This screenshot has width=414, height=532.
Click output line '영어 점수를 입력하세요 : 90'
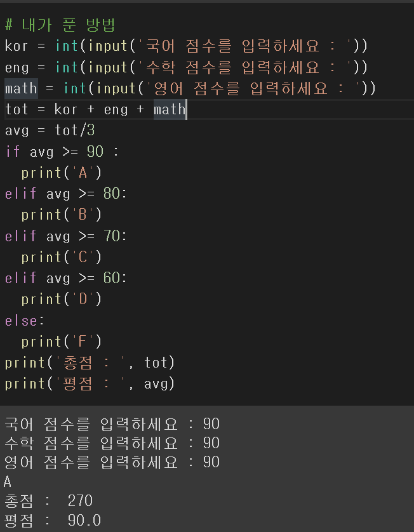click(112, 462)
